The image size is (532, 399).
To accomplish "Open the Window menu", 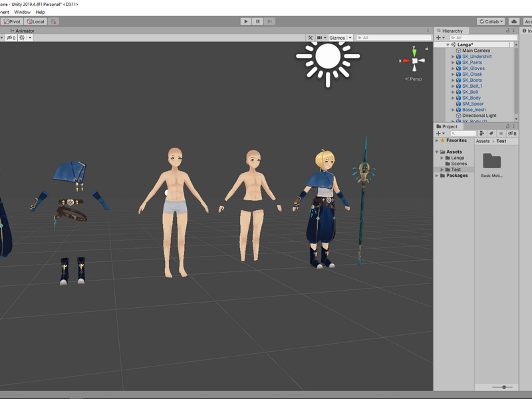I will click(22, 12).
